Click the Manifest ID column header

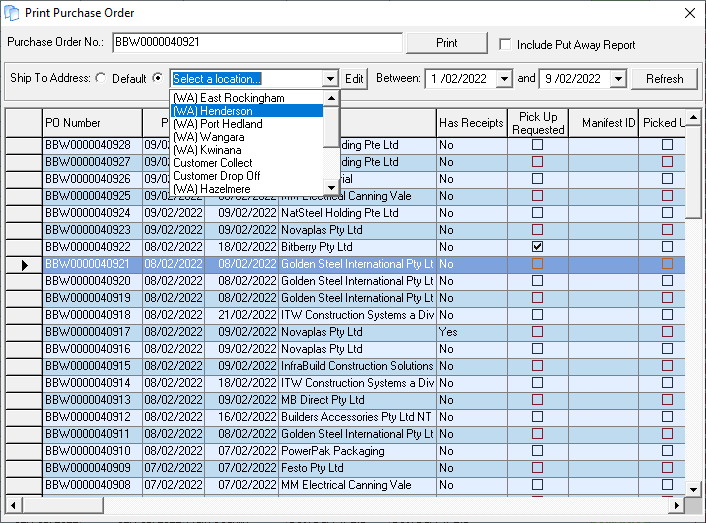pos(604,123)
